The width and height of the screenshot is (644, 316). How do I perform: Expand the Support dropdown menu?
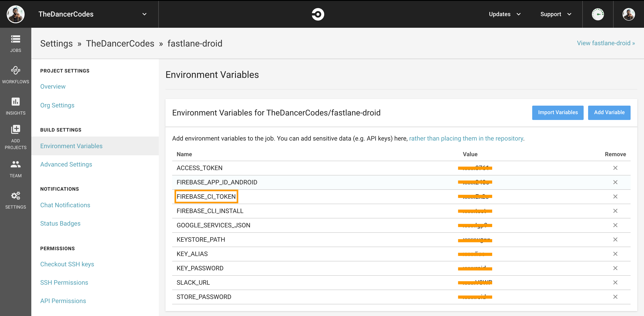click(555, 14)
